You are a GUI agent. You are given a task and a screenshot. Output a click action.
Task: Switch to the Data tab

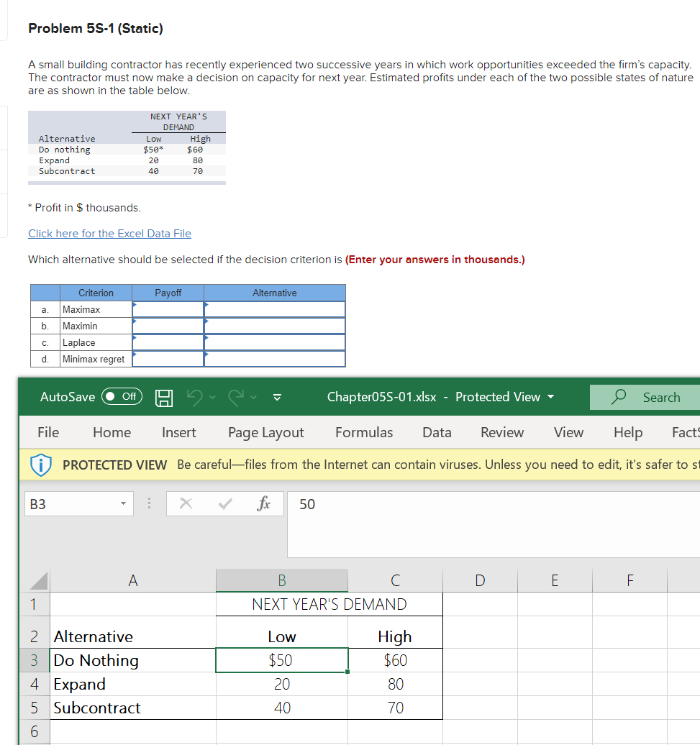[437, 432]
